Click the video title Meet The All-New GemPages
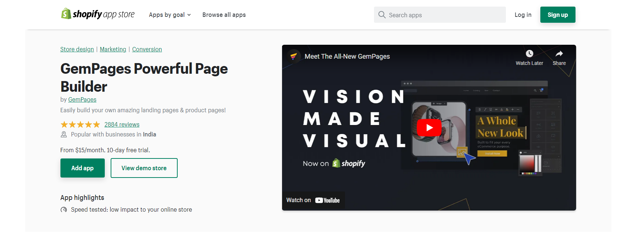644x241 pixels. click(347, 56)
